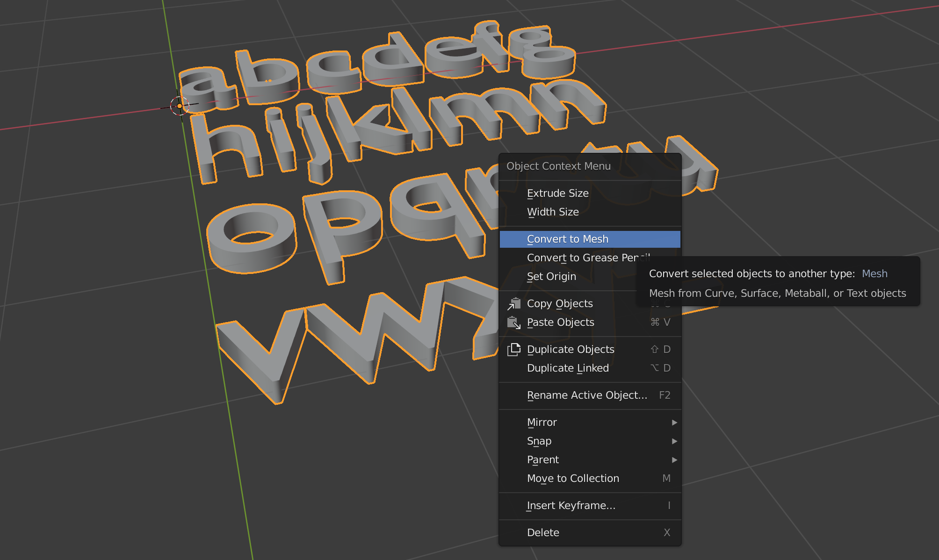The width and height of the screenshot is (939, 560).
Task: Choose Width Size option
Action: coord(553,212)
